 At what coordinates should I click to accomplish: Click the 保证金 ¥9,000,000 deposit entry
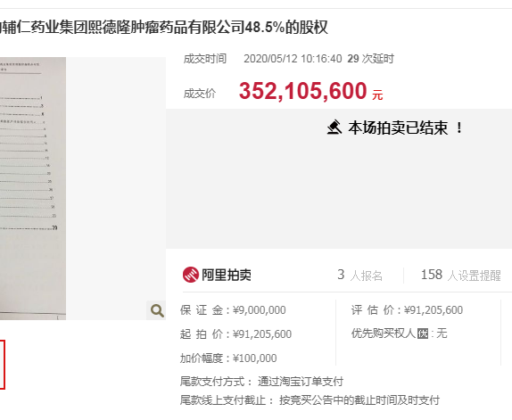[x=233, y=310]
